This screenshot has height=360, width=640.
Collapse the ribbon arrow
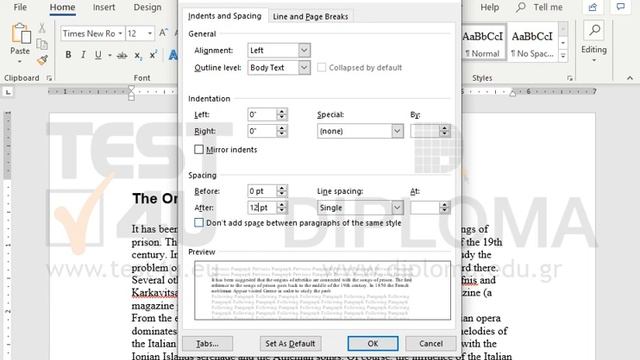coord(630,78)
